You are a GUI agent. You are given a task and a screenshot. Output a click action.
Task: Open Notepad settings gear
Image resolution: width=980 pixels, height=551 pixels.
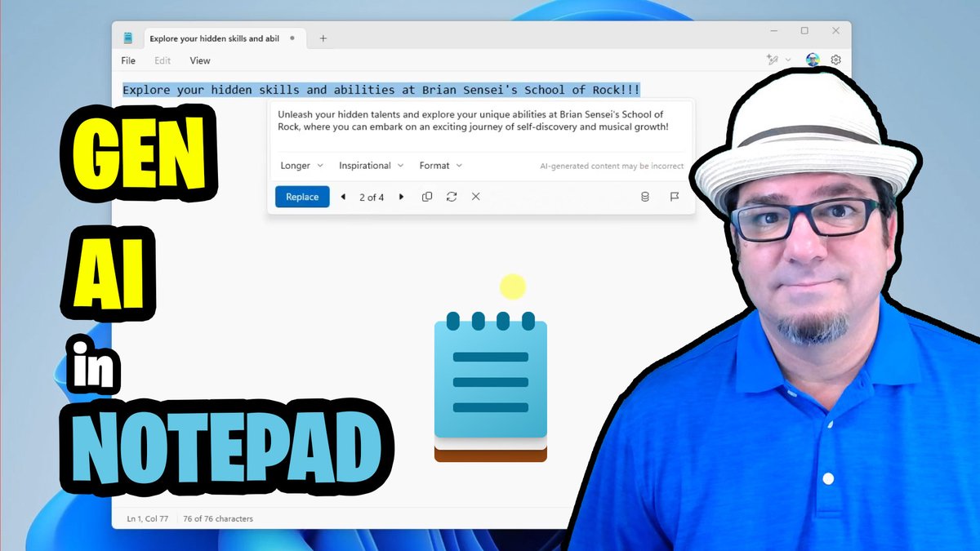tap(835, 60)
